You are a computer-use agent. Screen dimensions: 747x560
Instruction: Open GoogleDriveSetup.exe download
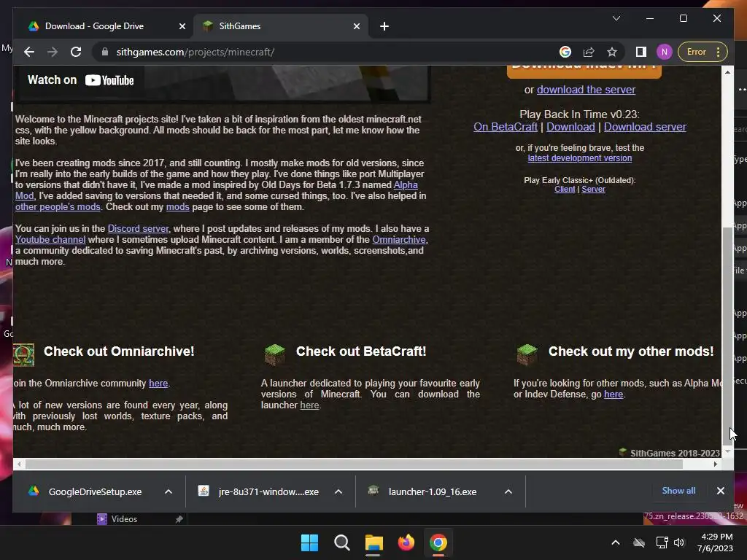click(x=96, y=491)
